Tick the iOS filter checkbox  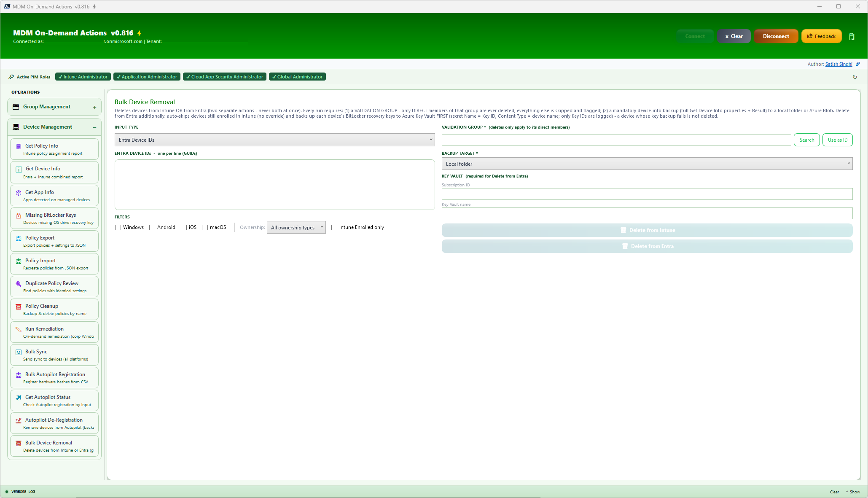pos(184,228)
